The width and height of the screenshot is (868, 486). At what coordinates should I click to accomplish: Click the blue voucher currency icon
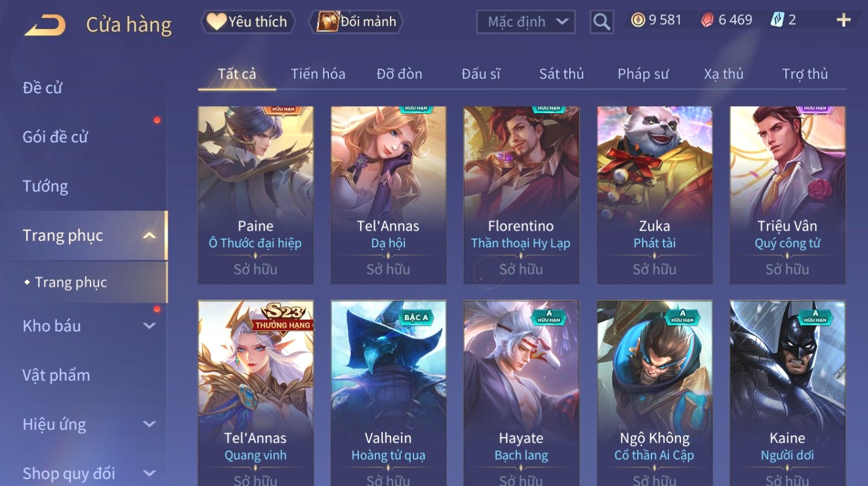click(x=777, y=20)
